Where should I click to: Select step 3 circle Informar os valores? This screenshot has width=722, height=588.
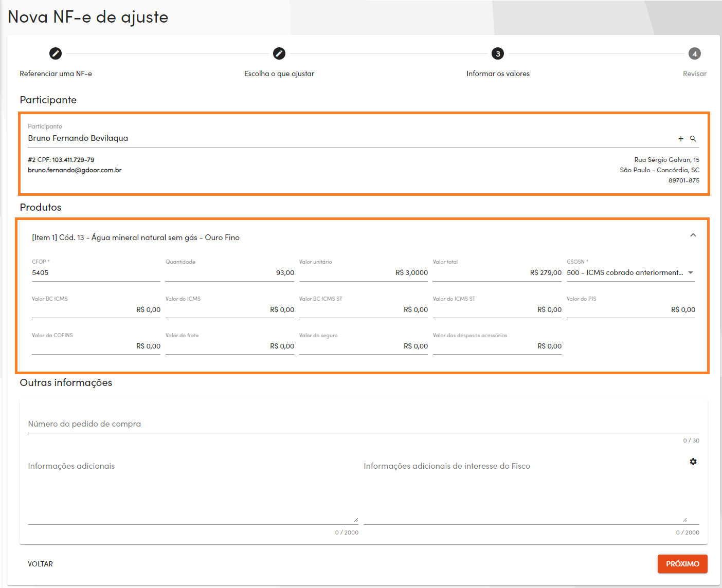point(498,53)
